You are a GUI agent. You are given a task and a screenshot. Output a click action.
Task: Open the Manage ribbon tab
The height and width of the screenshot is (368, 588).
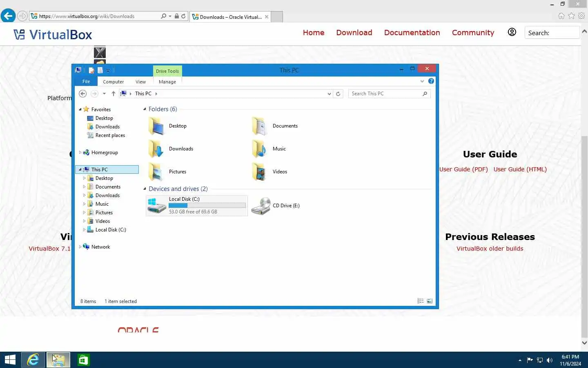(167, 82)
